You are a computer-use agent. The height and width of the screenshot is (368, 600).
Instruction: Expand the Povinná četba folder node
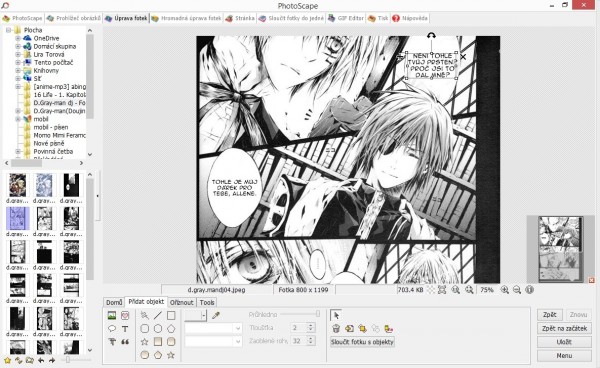(x=18, y=151)
